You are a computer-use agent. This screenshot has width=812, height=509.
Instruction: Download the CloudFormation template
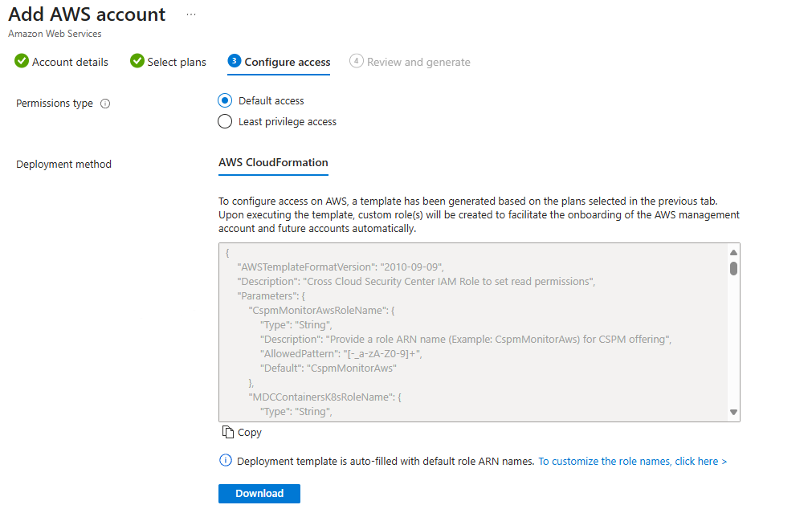pyautogui.click(x=259, y=494)
